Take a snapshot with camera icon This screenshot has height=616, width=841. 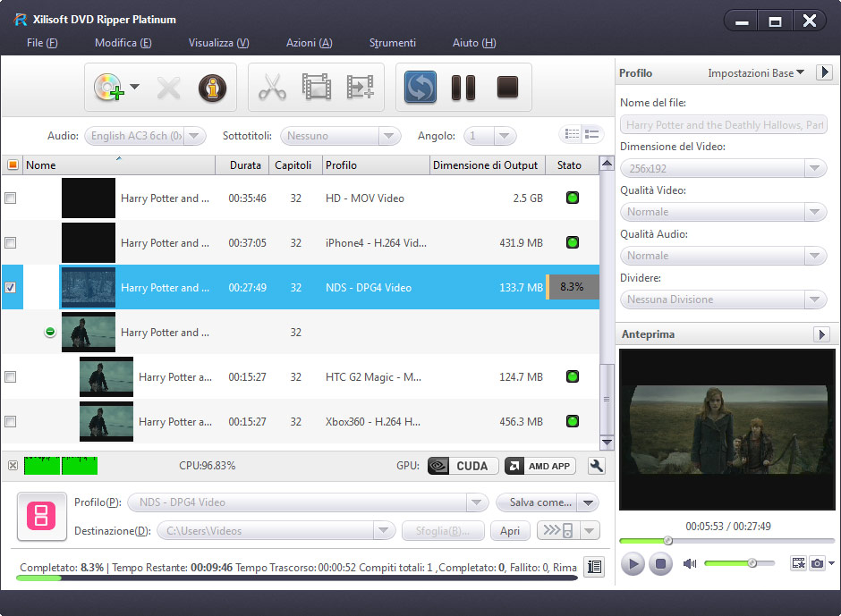pyautogui.click(x=817, y=563)
